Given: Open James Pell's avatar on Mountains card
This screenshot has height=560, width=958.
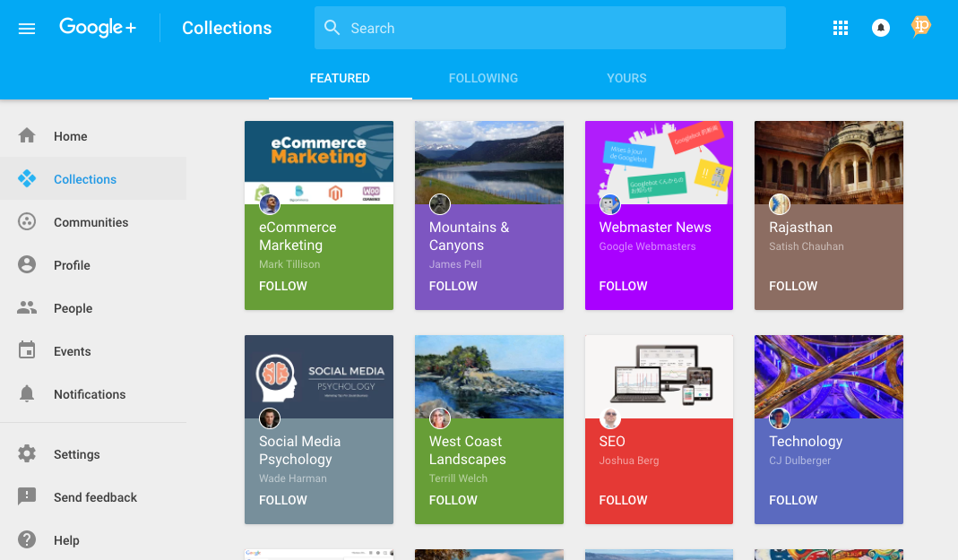Looking at the screenshot, I should (440, 204).
